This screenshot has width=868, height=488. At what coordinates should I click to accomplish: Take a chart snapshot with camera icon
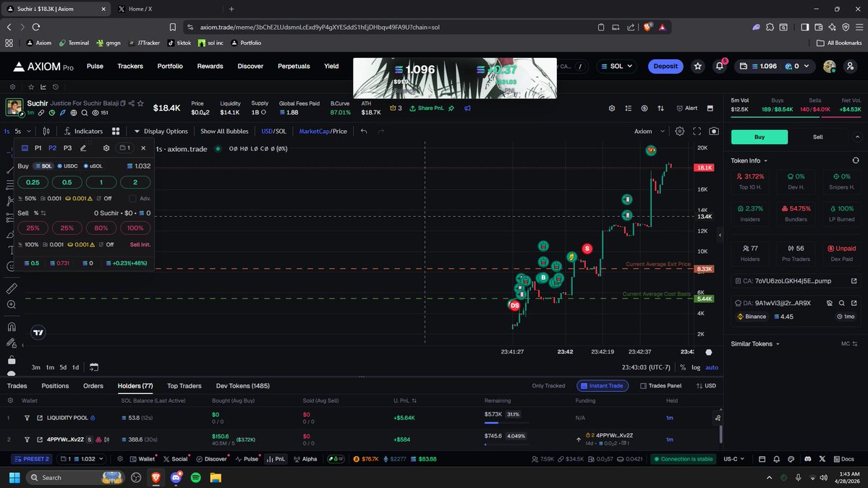714,131
